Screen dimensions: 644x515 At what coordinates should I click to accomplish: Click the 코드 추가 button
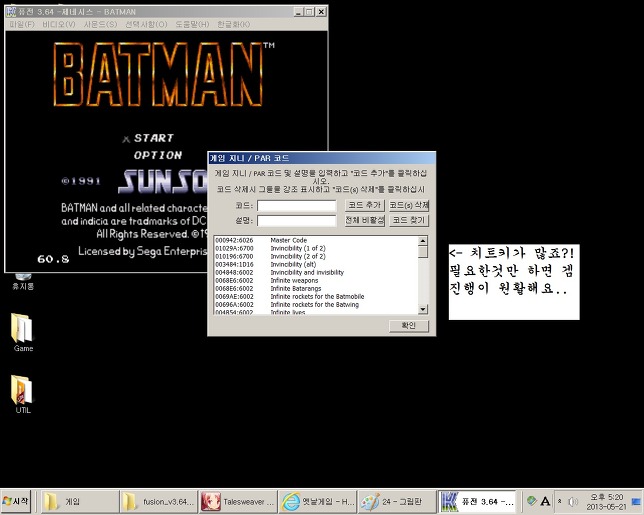point(365,205)
